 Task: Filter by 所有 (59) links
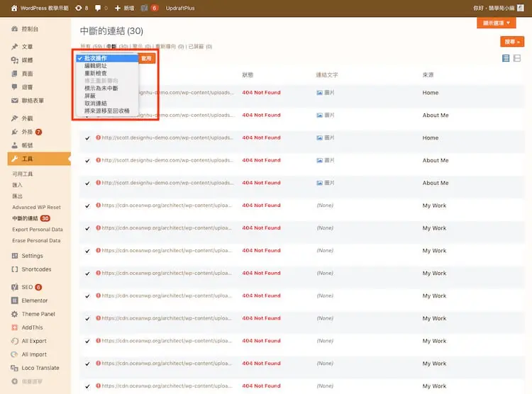[92, 47]
